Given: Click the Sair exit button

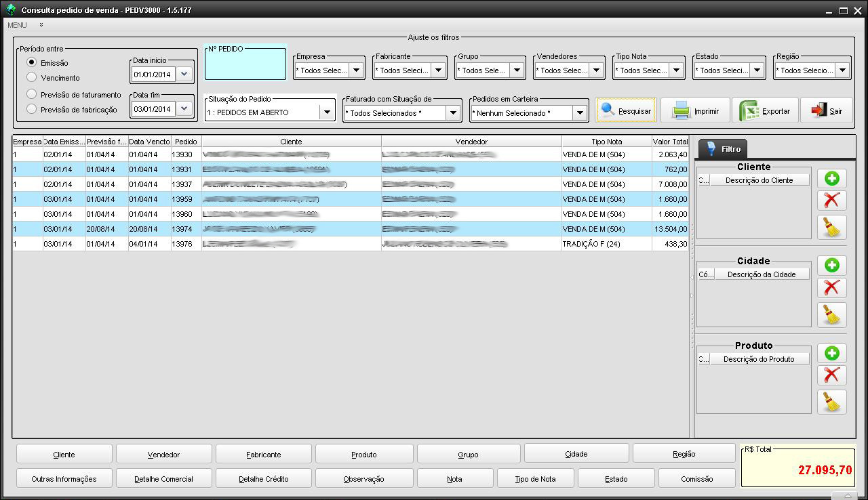Looking at the screenshot, I should 826,110.
